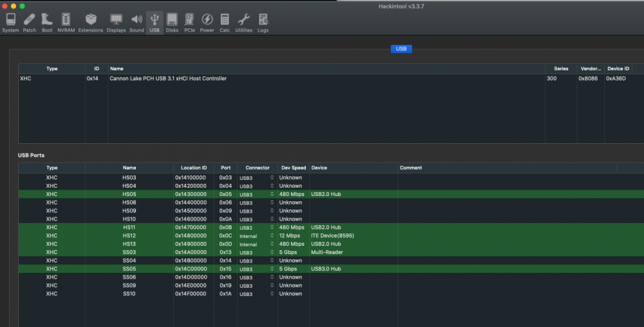This screenshot has width=644, height=327.
Task: Click the blue USB tab button
Action: 401,48
